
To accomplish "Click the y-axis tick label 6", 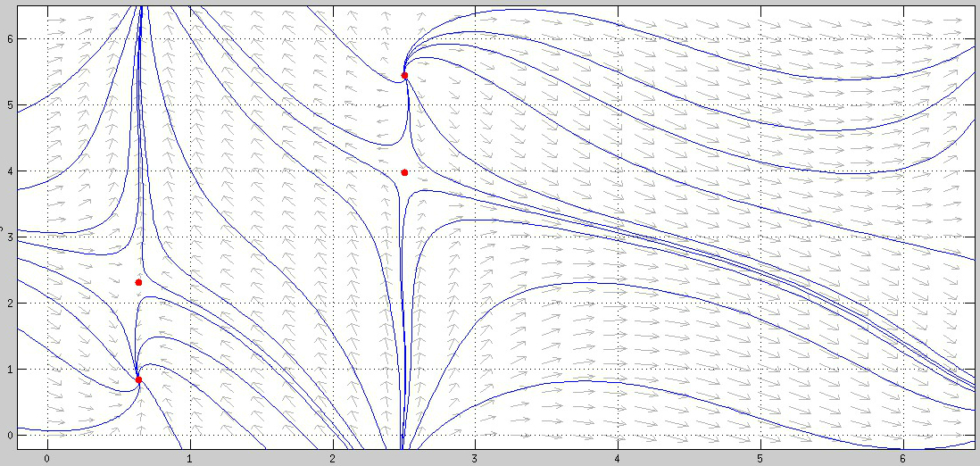I will point(8,39).
